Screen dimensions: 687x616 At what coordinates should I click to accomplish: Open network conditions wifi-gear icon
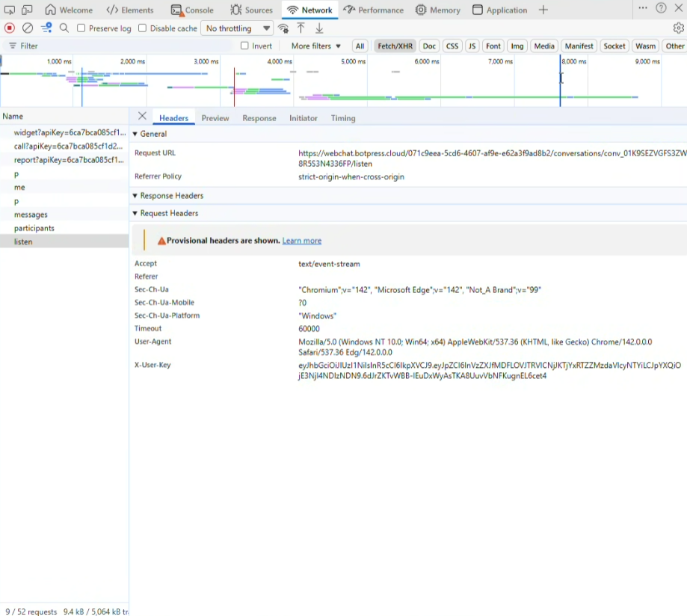[x=283, y=28]
